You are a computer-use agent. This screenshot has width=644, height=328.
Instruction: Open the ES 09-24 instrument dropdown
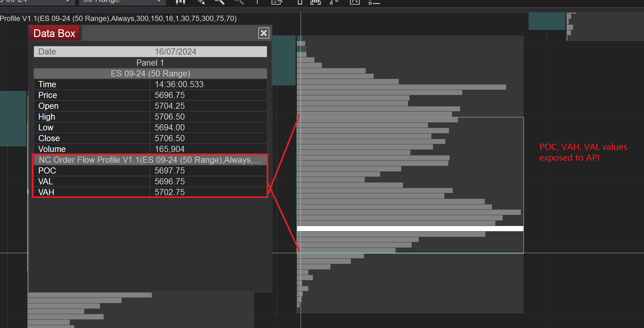click(x=37, y=2)
